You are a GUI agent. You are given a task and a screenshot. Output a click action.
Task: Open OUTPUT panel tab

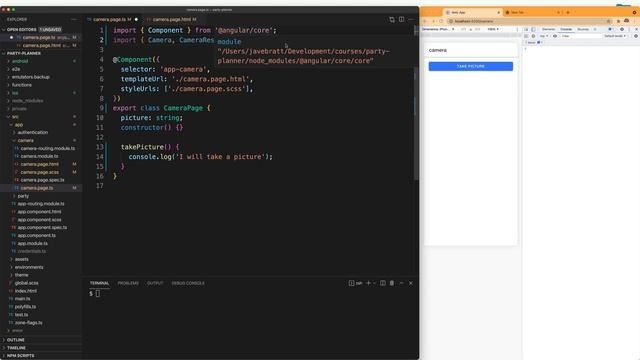tap(155, 283)
